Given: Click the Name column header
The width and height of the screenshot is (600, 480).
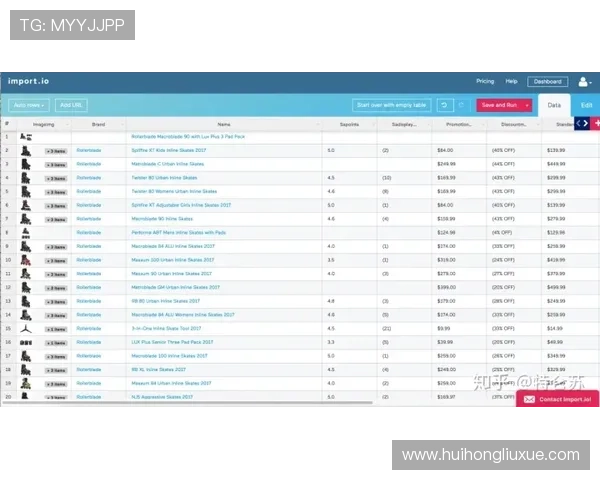Looking at the screenshot, I should click(223, 125).
